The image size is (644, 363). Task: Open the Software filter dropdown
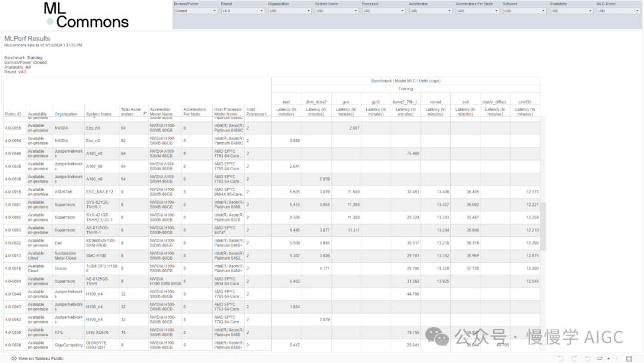[x=524, y=11]
